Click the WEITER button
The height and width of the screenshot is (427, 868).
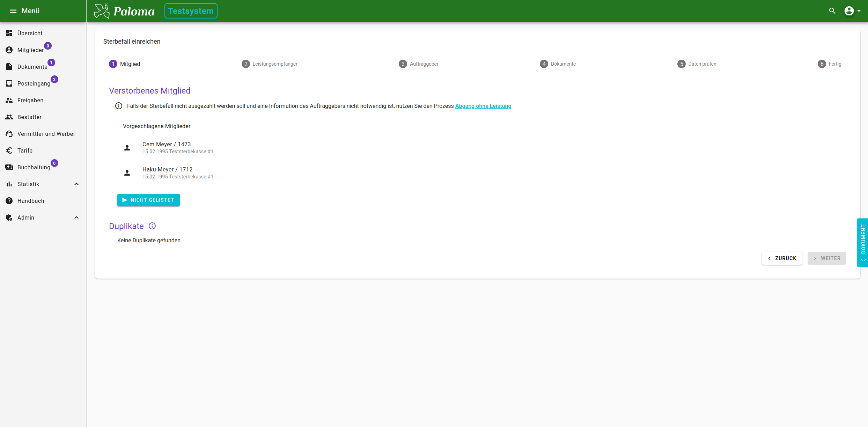tap(827, 258)
